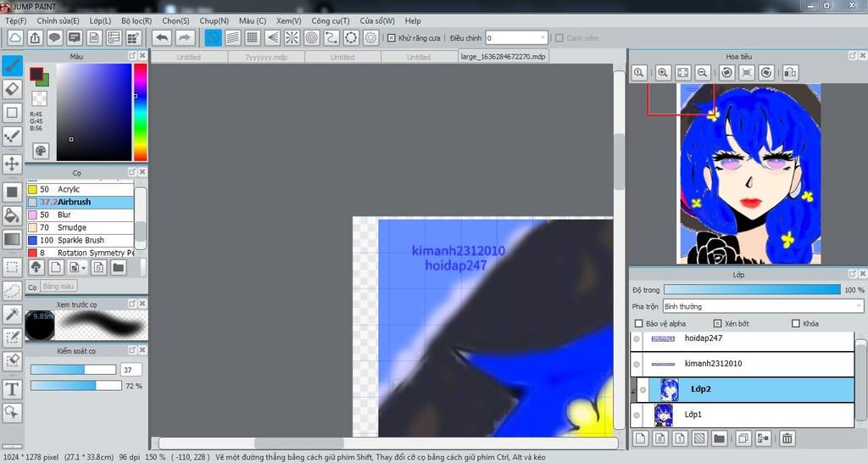This screenshot has height=463, width=868.
Task: Select the Bucket fill tool
Action: 12,215
